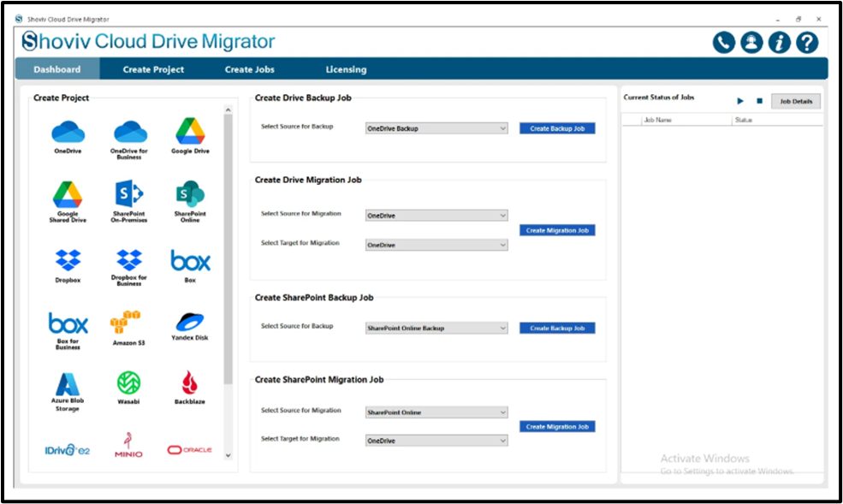843x504 pixels.
Task: Open the IDrive e2 icon
Action: (68, 450)
